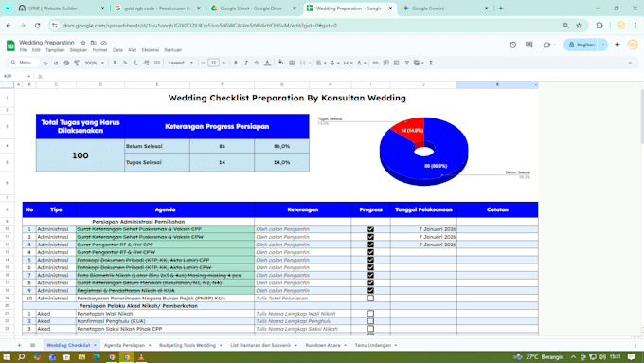Print the spreadsheet using printer icon
The width and height of the screenshot is (644, 363).
tap(66, 63)
